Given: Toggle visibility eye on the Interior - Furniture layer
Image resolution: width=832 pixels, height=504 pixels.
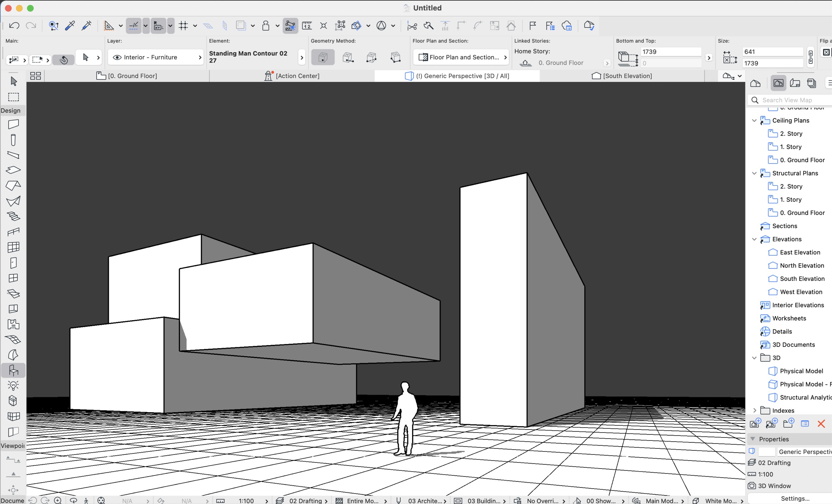Looking at the screenshot, I should (117, 58).
